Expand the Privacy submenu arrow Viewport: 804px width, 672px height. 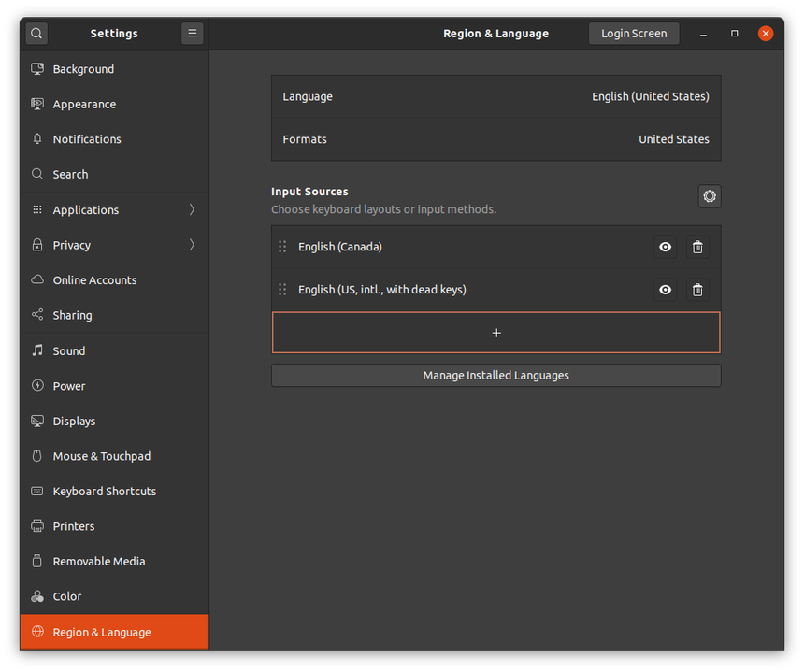click(192, 245)
